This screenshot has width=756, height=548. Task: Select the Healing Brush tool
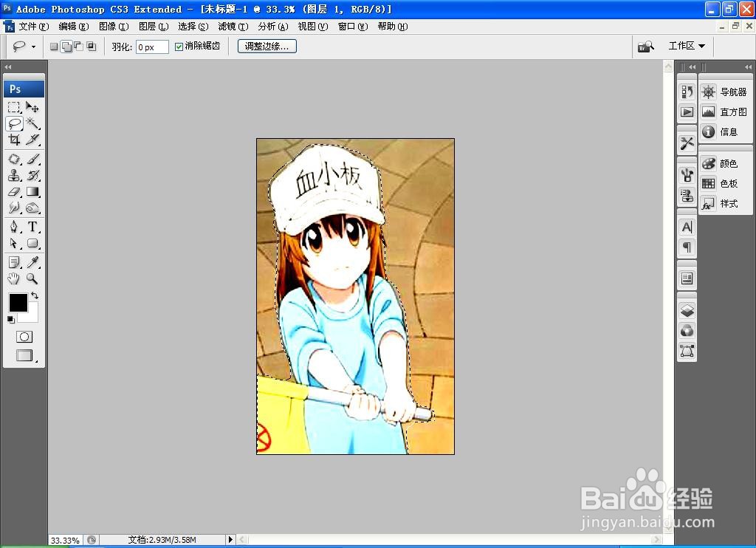coord(14,160)
